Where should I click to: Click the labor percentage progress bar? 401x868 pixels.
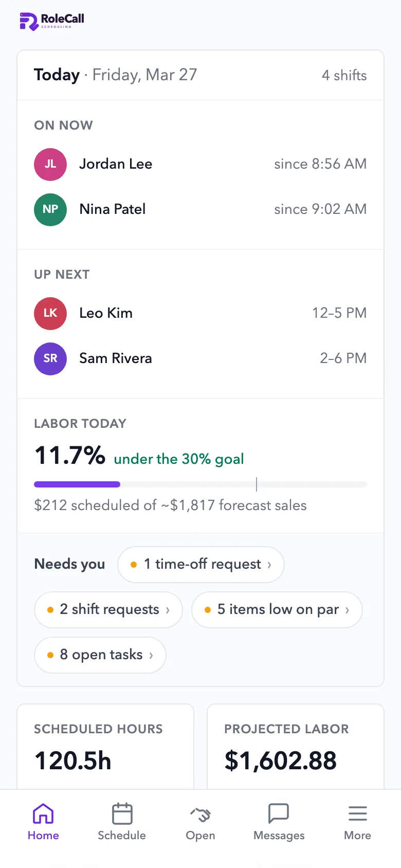pos(200,484)
